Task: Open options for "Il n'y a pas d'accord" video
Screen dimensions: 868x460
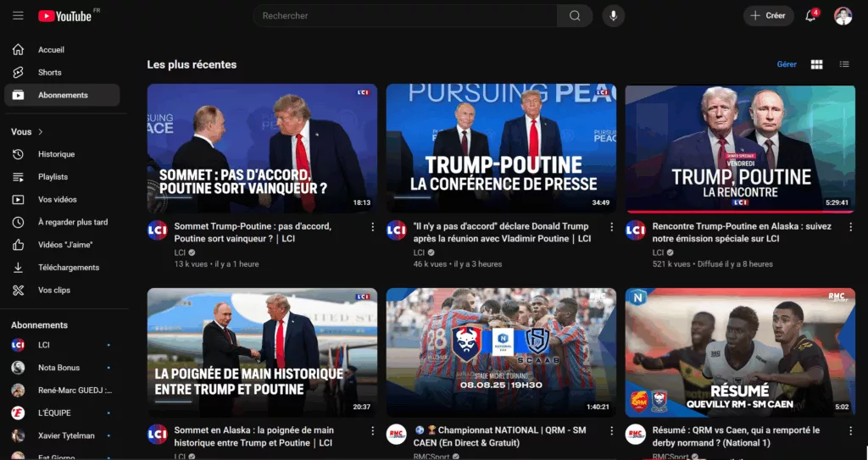Action: point(612,227)
